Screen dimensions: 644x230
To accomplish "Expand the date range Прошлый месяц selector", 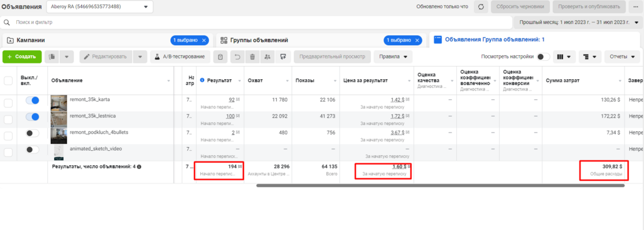I will click(578, 22).
